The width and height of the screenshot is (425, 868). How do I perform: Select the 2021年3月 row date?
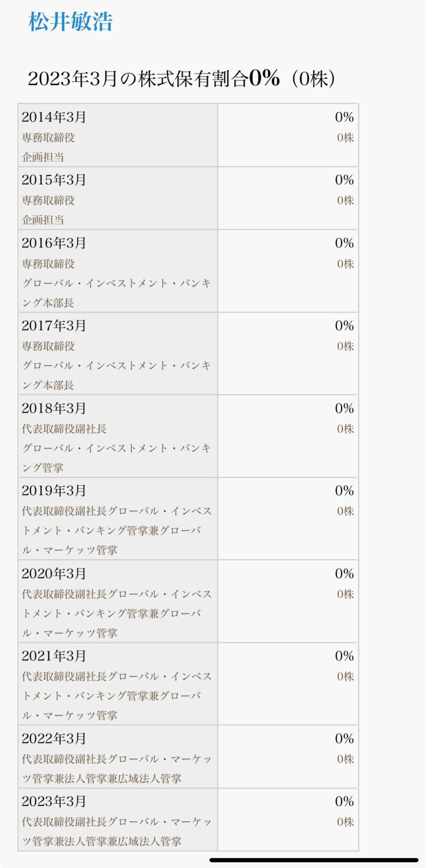pyautogui.click(x=54, y=656)
